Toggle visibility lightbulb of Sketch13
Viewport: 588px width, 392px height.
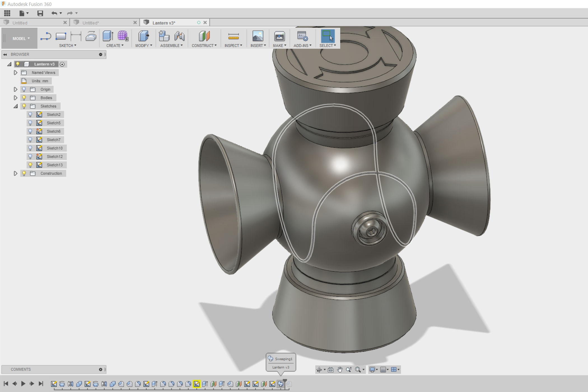(30, 165)
